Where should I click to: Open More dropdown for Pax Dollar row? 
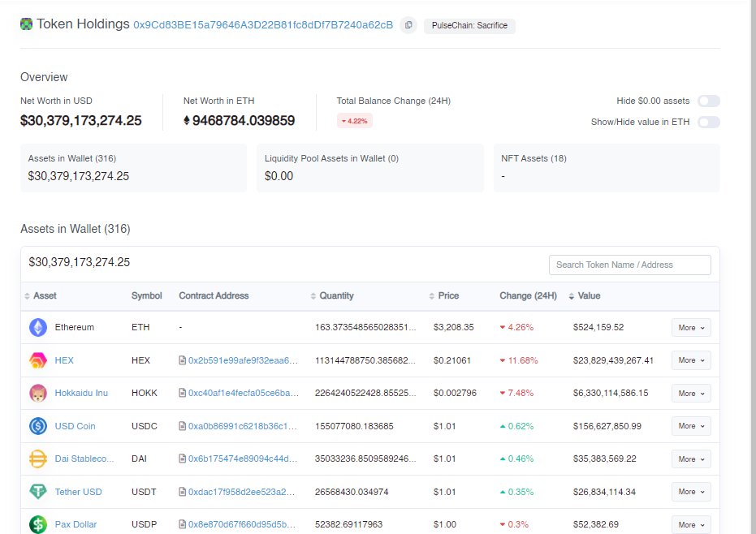[x=691, y=524]
